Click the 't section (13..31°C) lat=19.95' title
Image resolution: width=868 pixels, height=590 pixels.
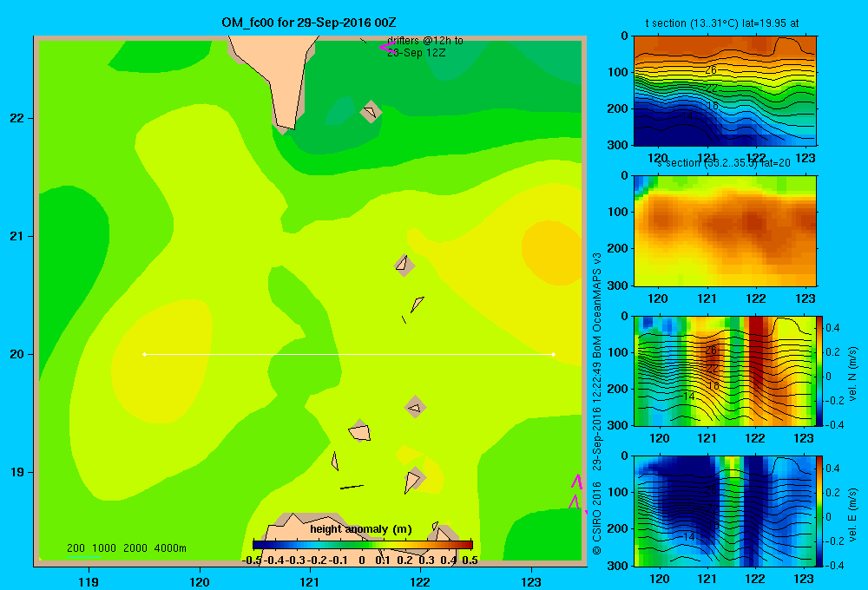point(722,23)
